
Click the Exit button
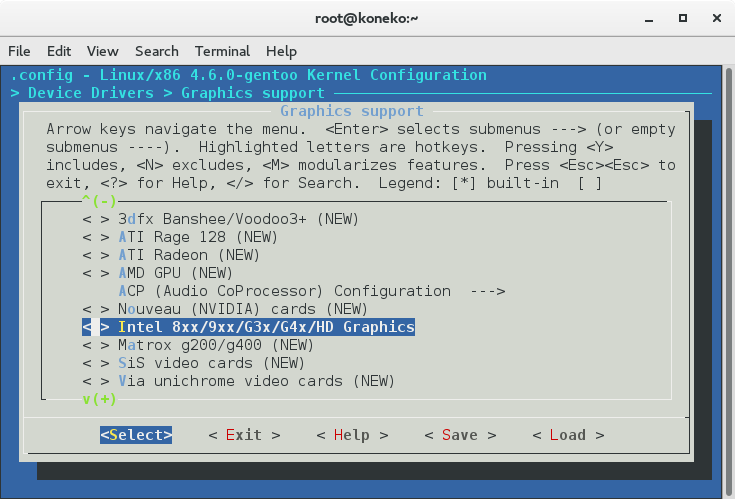[x=244, y=435]
